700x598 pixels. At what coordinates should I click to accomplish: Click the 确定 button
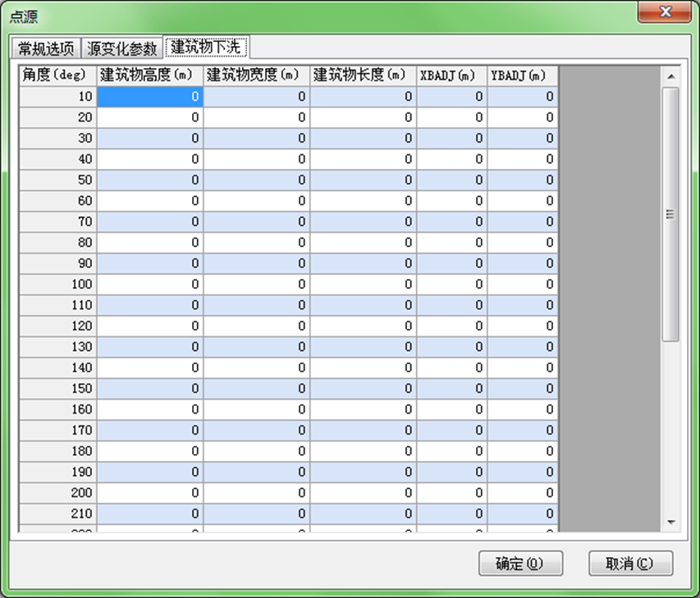pyautogui.click(x=520, y=564)
